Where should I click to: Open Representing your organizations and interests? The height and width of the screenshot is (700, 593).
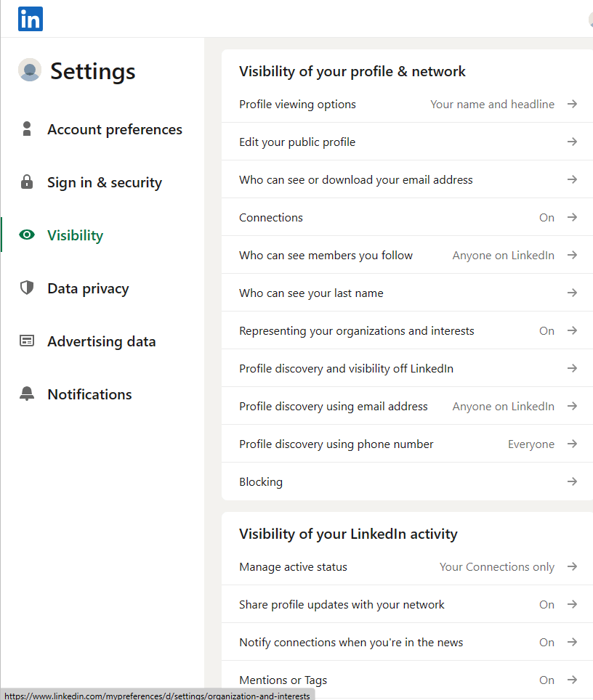407,330
